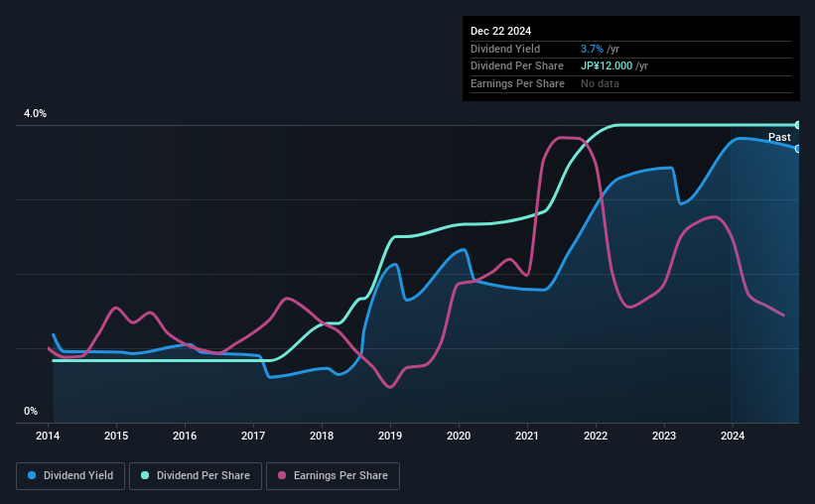Click the 3.7% dividend yield value in the tooltip

pos(592,49)
